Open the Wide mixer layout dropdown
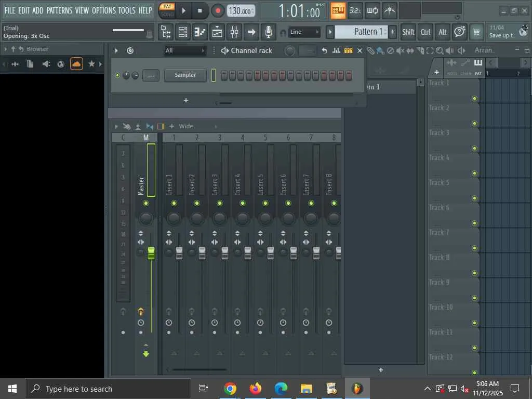The height and width of the screenshot is (399, 532). pos(198,126)
